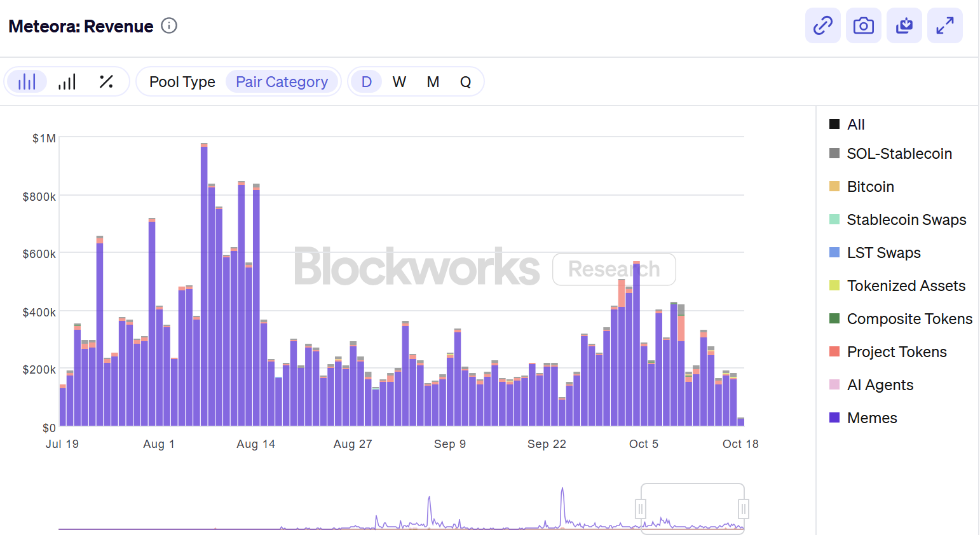Set the interval to Quarterly (Q)
Screen dimensions: 980x535
pyautogui.click(x=465, y=82)
